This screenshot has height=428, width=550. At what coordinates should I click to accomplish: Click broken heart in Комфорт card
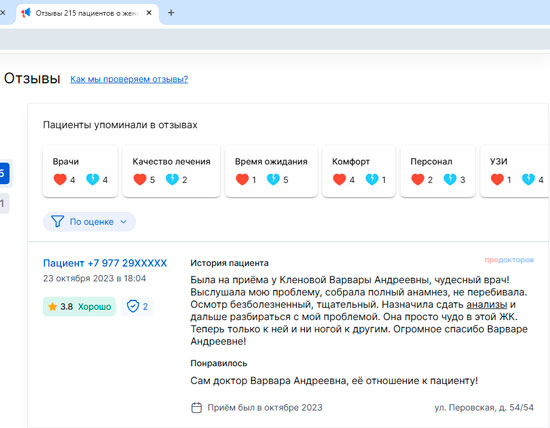pyautogui.click(x=372, y=179)
